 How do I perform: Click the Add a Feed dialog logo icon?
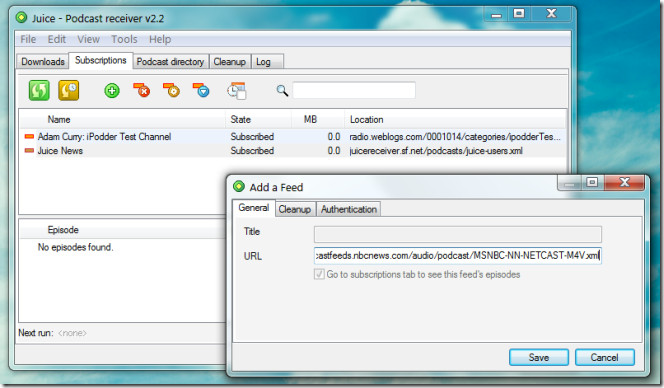pos(239,186)
